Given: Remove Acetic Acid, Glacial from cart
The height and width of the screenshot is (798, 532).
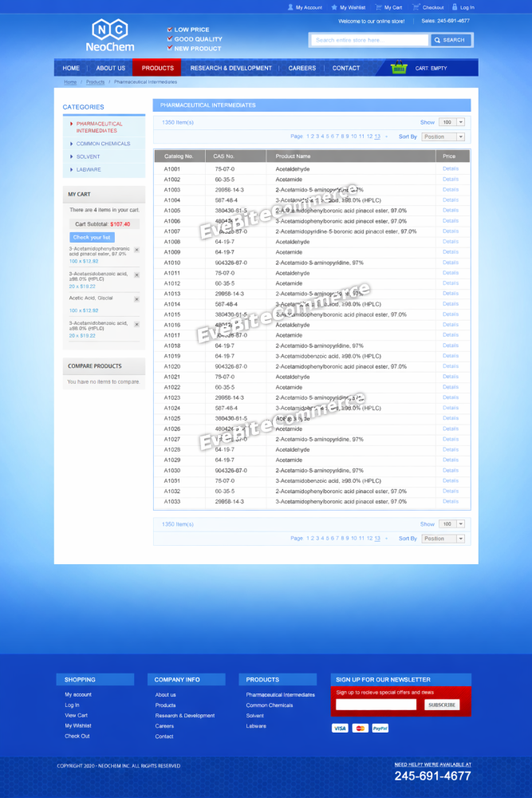Looking at the screenshot, I should [x=136, y=299].
